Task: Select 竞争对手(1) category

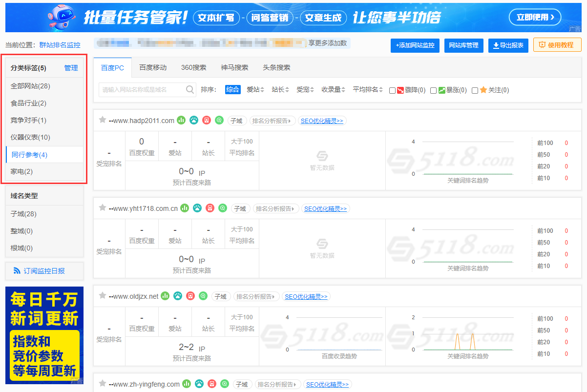Action: (44, 120)
